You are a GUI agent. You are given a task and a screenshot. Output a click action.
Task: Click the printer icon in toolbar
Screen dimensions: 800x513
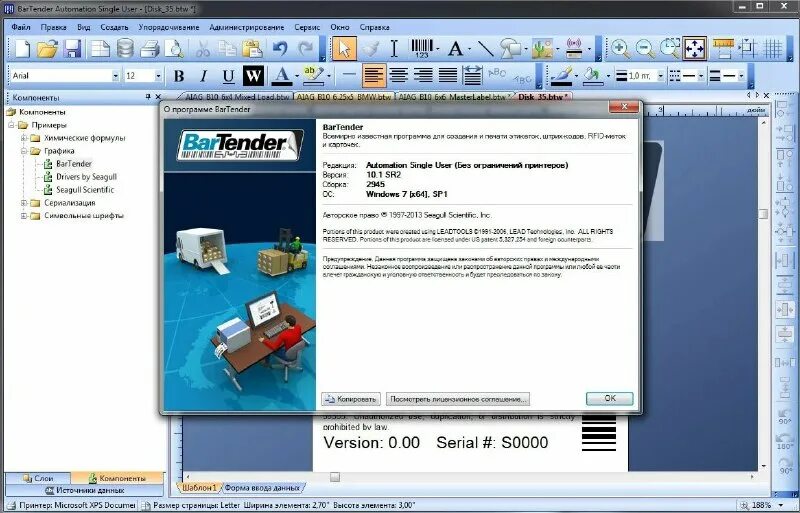click(x=149, y=49)
